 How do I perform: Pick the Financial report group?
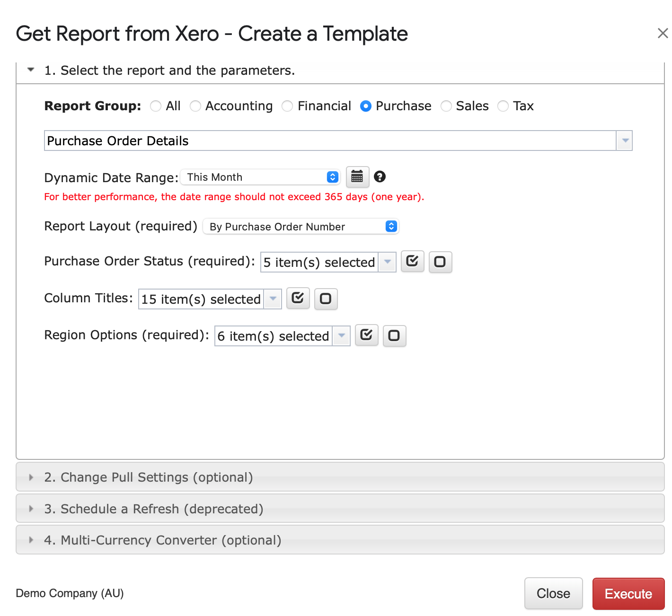click(287, 106)
